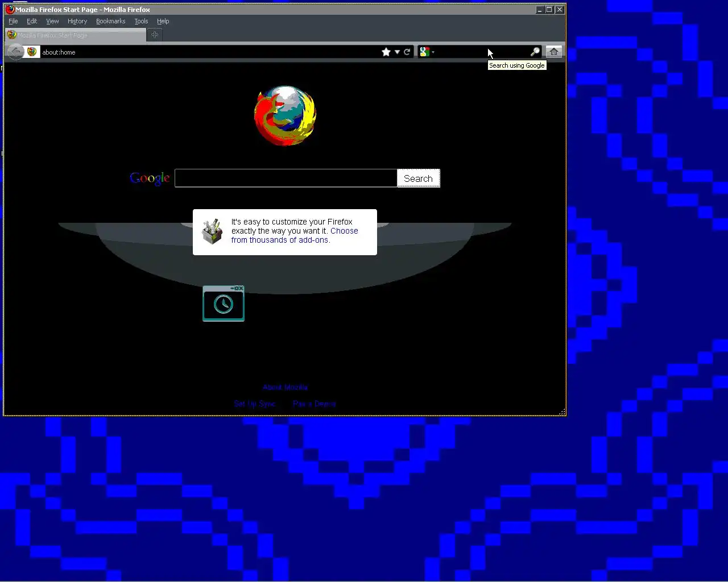This screenshot has height=582, width=728.
Task: Click the Restore Previous Session clock icon
Action: coord(224,304)
